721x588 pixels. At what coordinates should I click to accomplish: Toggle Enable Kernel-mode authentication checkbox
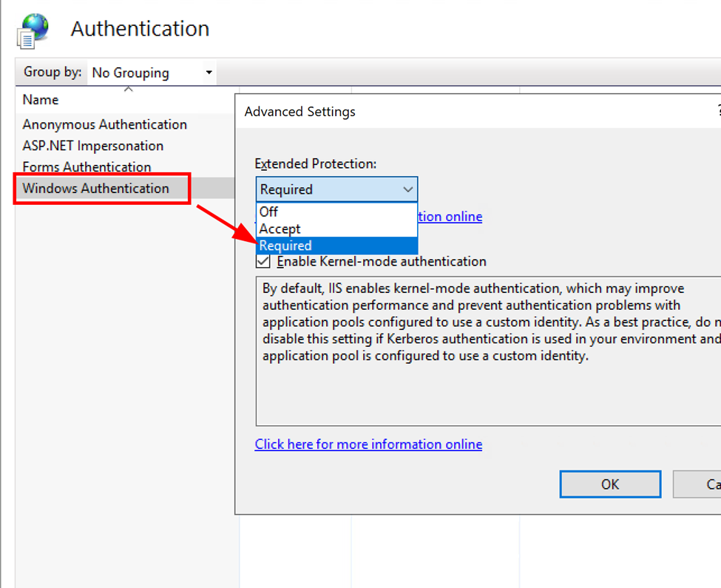coord(263,261)
